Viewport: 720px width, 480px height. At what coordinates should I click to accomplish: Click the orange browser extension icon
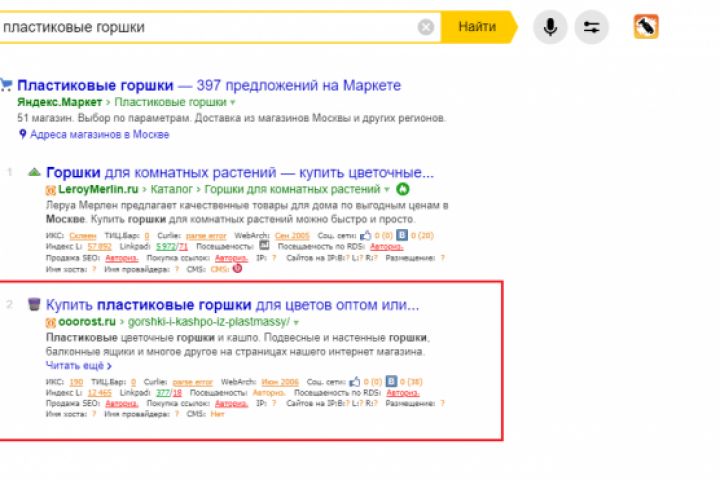(x=646, y=27)
